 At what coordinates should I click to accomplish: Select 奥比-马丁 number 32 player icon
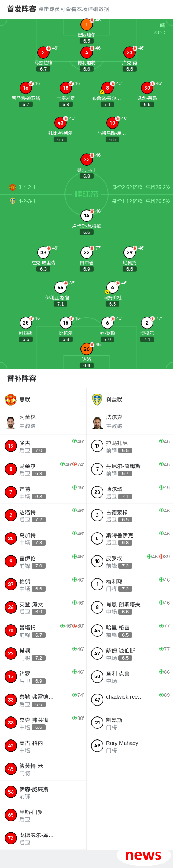point(87,160)
